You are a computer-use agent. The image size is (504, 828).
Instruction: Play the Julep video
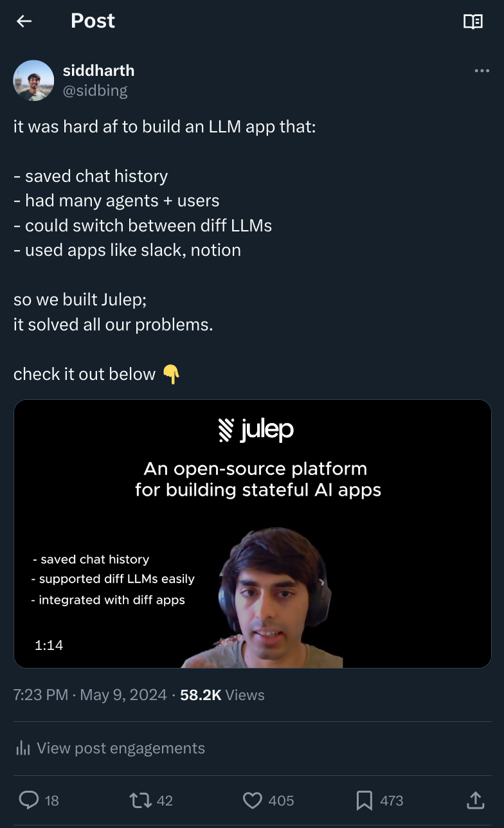252,534
